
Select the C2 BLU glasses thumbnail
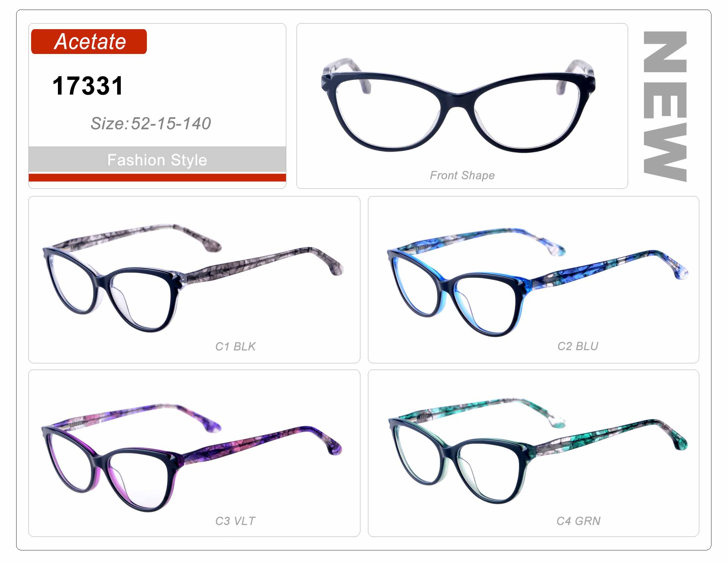pos(537,282)
